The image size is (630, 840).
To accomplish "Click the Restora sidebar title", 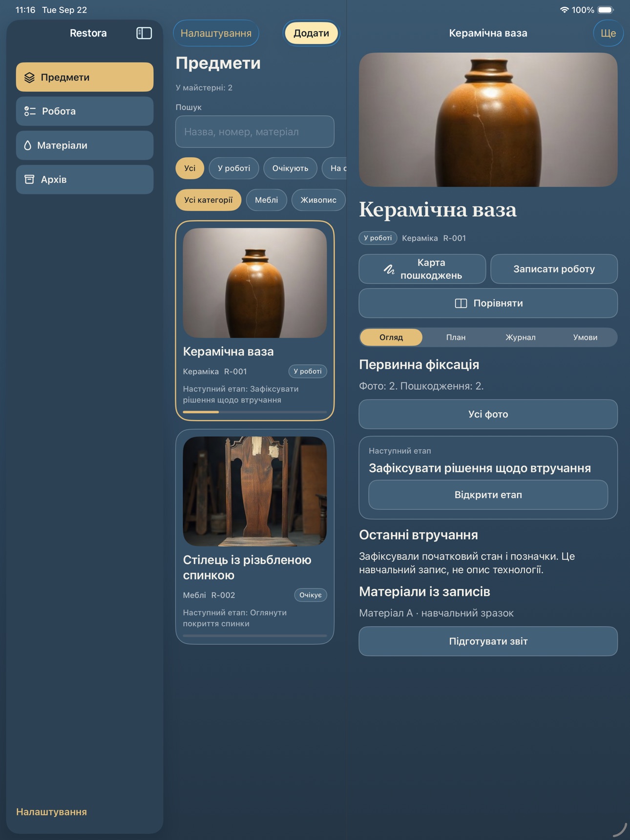I will tap(88, 33).
